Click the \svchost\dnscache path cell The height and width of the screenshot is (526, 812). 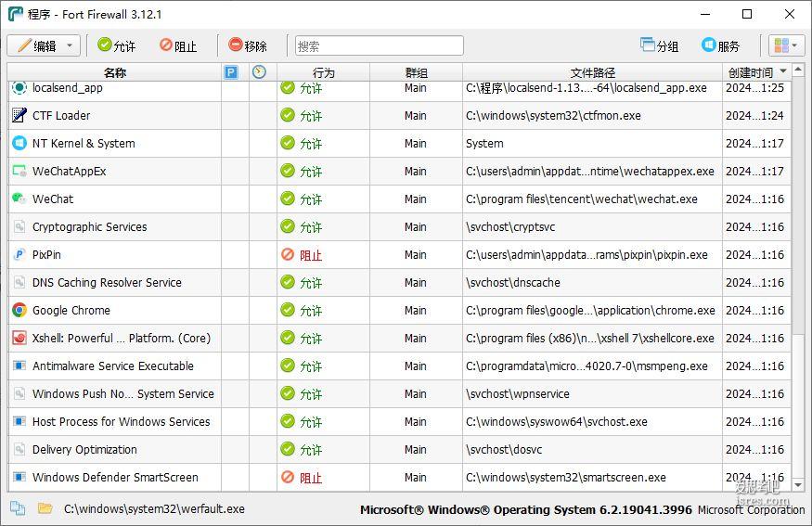coord(592,282)
